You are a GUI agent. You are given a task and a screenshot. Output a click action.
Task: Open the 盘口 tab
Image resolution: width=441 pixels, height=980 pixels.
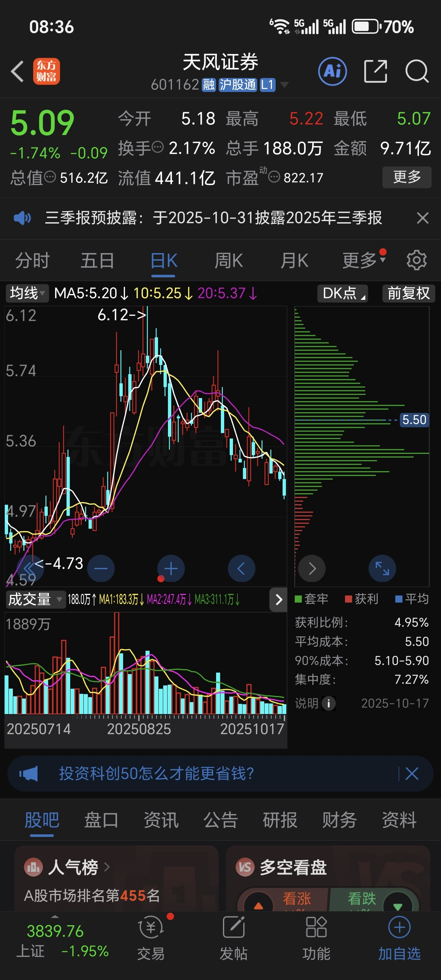click(101, 820)
